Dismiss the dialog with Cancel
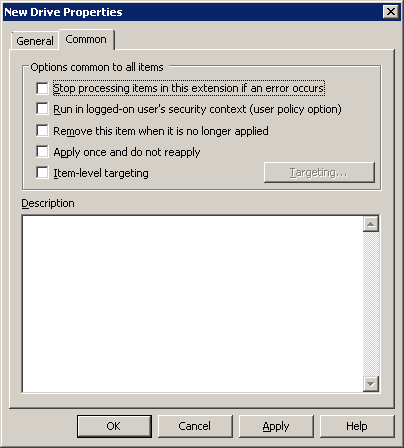Screen dimensions: 404x448 [195, 426]
